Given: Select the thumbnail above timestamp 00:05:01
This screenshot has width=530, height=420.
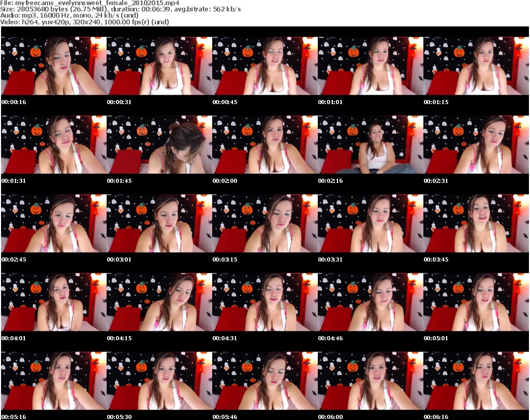Looking at the screenshot, I should (x=476, y=302).
